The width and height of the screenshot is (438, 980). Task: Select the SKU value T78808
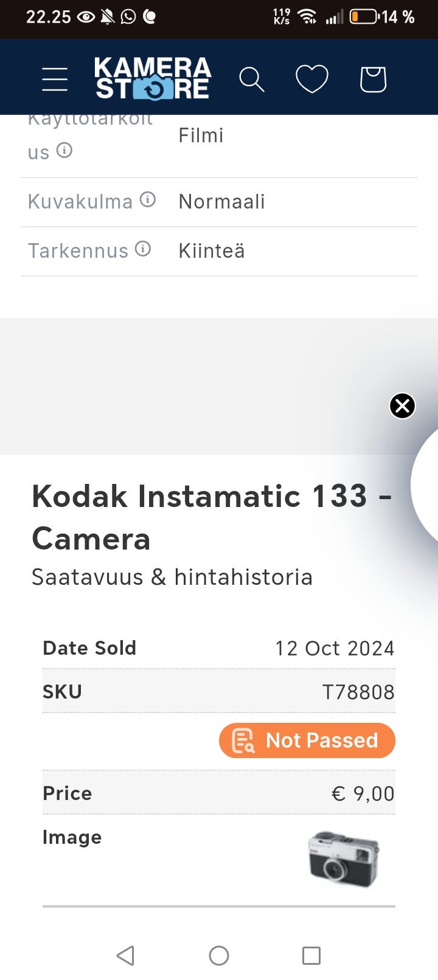pyautogui.click(x=358, y=692)
